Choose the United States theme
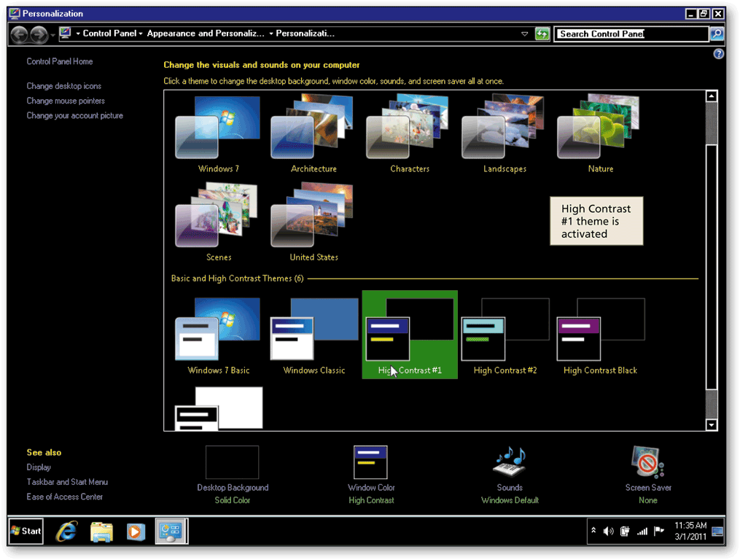 coord(313,223)
